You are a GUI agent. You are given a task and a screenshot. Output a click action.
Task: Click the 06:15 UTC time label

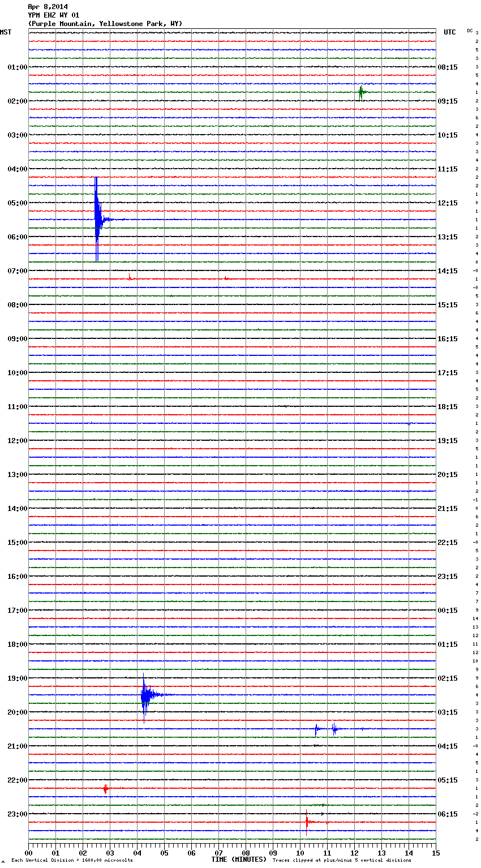[x=448, y=814]
